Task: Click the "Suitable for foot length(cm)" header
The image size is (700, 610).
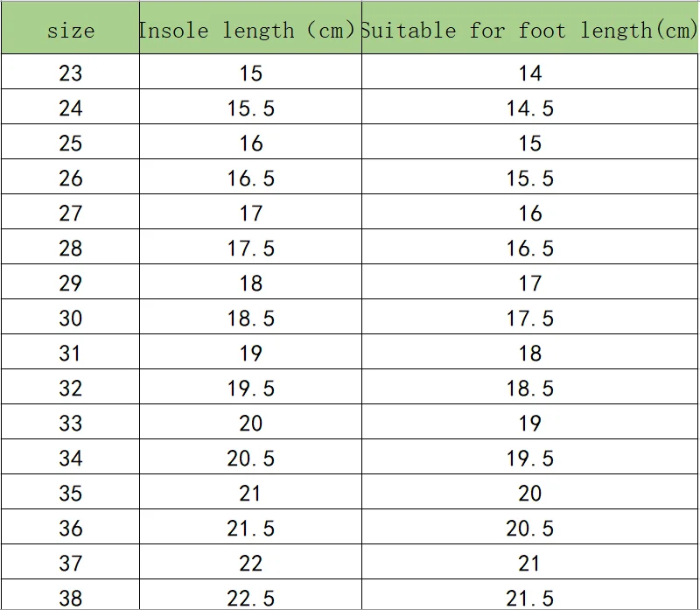Action: tap(529, 31)
